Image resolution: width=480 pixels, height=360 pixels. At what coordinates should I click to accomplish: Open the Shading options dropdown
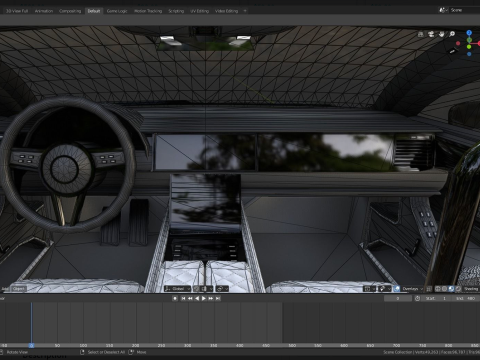471,289
